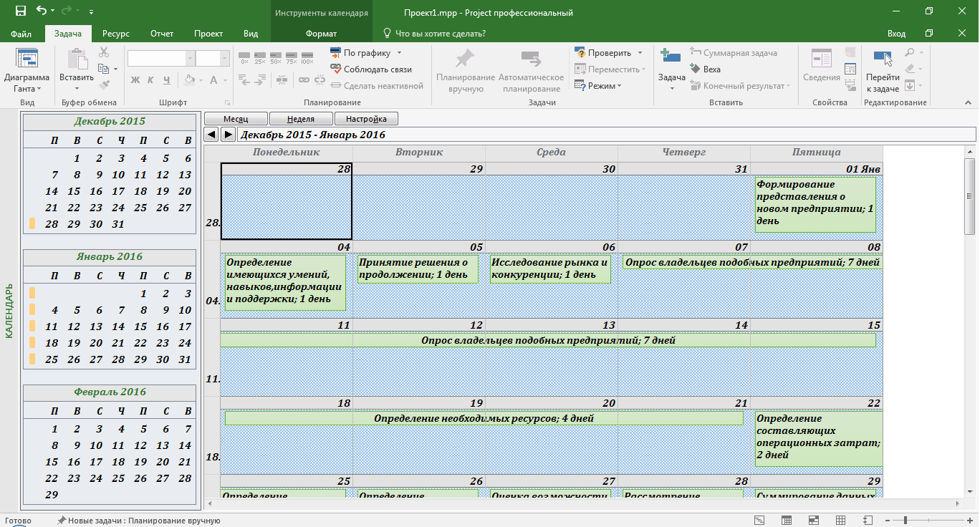
Task: Click the Task Usage view icon in status bar
Action: tap(787, 520)
